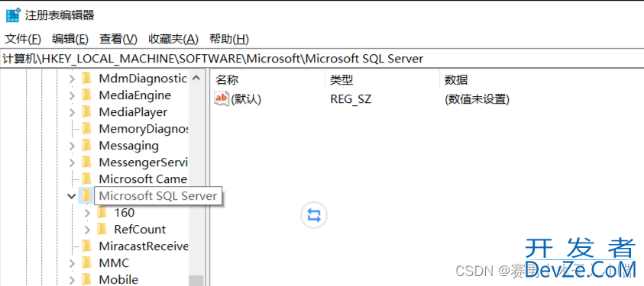This screenshot has height=286, width=644.
Task: Select the MediaPlayer tree label
Action: tap(133, 112)
